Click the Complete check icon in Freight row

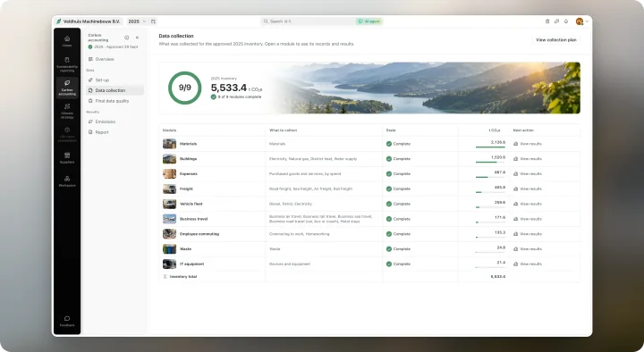tap(388, 189)
